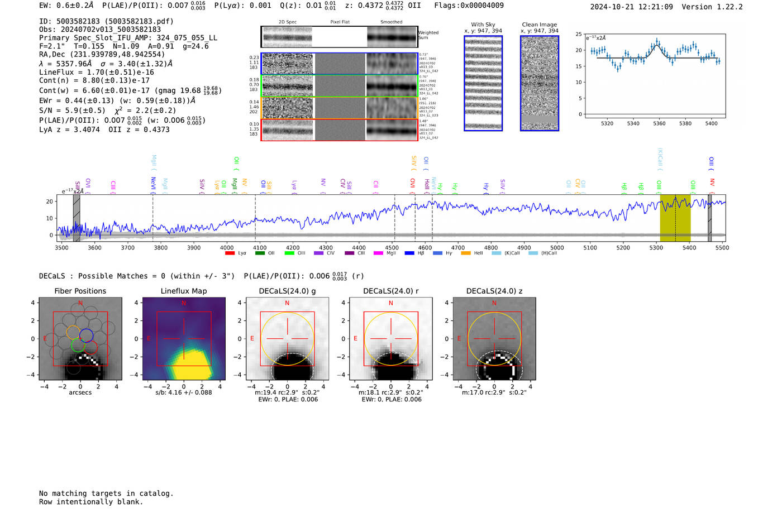The width and height of the screenshot is (782, 532).
Task: Click the (H)CaII legend swatch
Action: [533, 253]
